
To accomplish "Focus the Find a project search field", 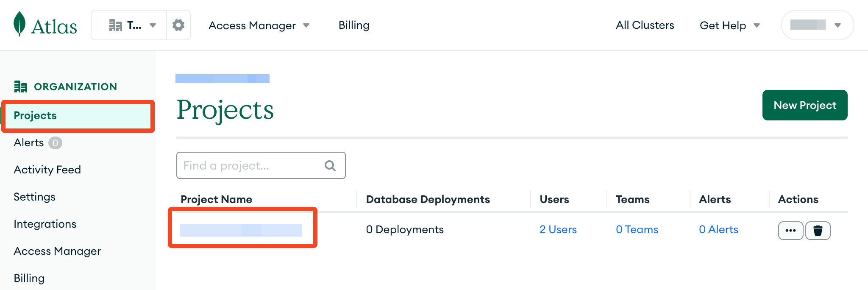I will pos(261,165).
